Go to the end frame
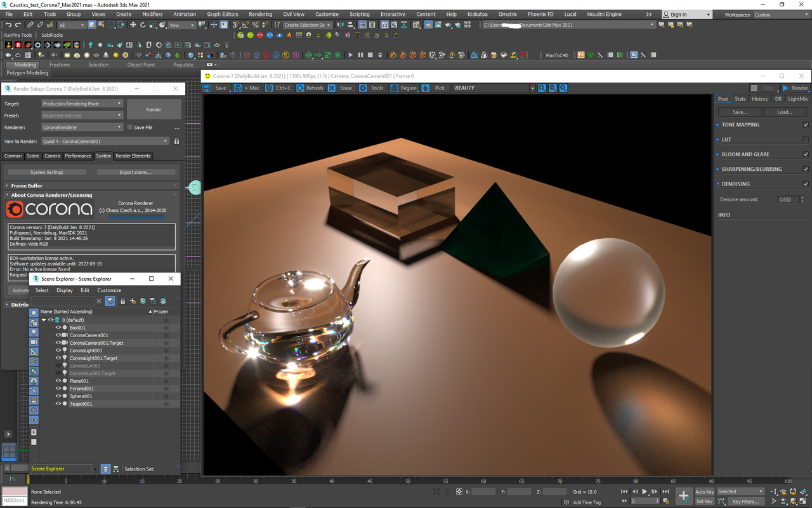Viewport: 812px width, 508px height. tap(665, 491)
